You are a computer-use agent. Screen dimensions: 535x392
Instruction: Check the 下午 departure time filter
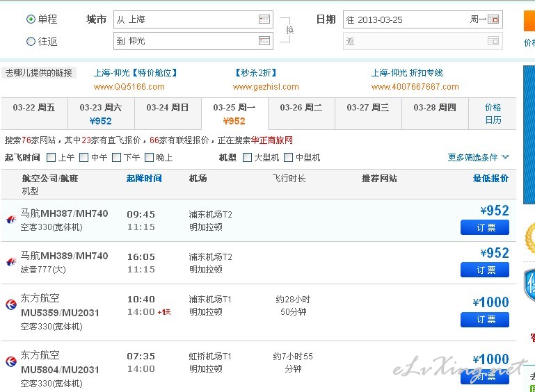click(116, 158)
